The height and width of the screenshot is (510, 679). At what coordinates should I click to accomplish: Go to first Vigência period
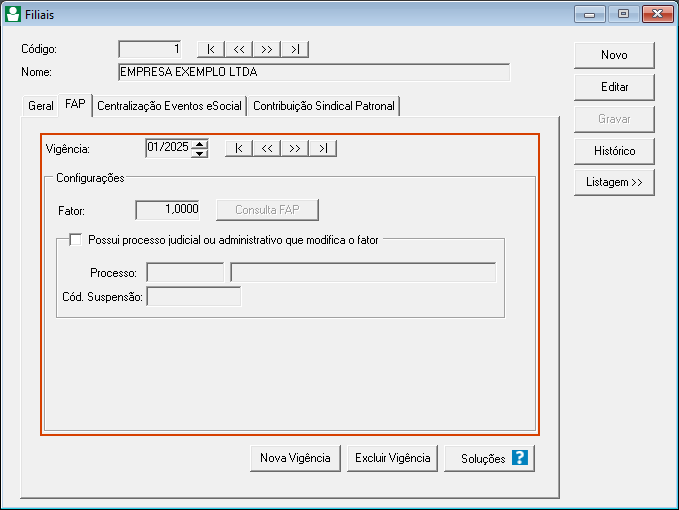239,149
